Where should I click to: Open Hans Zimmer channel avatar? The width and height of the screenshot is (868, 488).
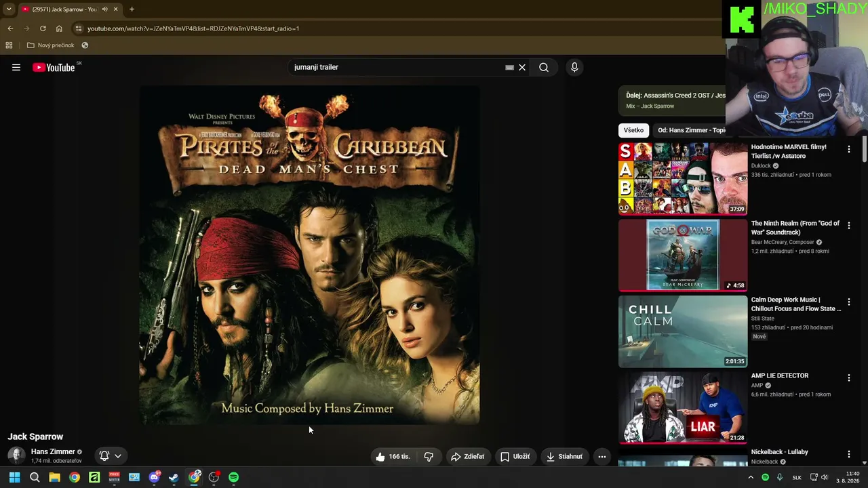(16, 455)
